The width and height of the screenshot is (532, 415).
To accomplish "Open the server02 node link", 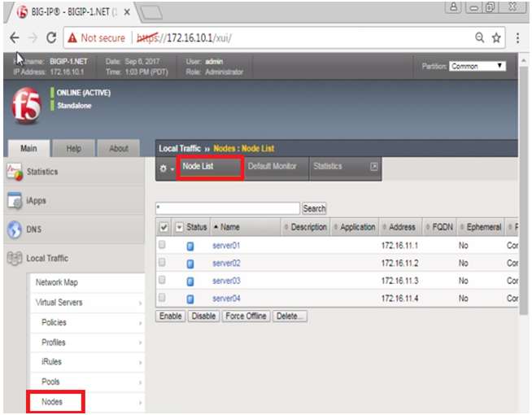I will pyautogui.click(x=226, y=264).
